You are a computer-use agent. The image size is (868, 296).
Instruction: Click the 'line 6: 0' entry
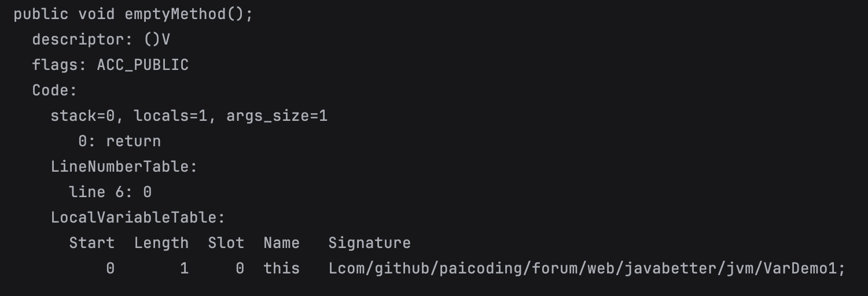[x=111, y=193]
